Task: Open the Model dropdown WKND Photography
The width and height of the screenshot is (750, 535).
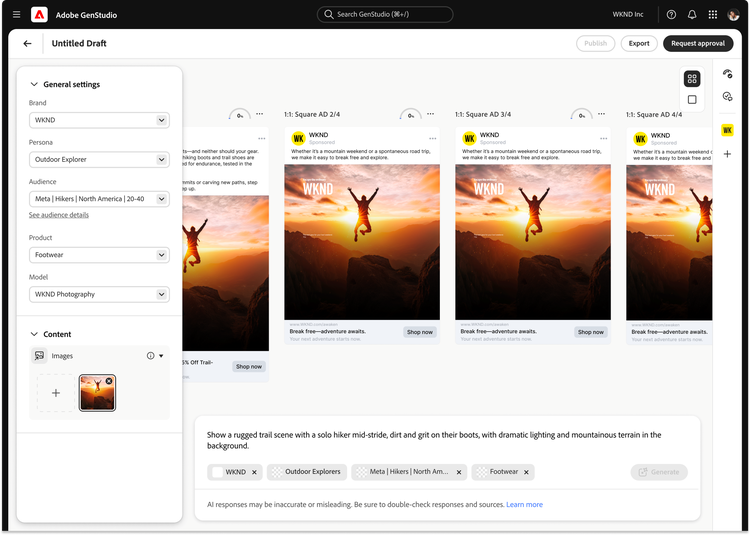Action: click(99, 294)
